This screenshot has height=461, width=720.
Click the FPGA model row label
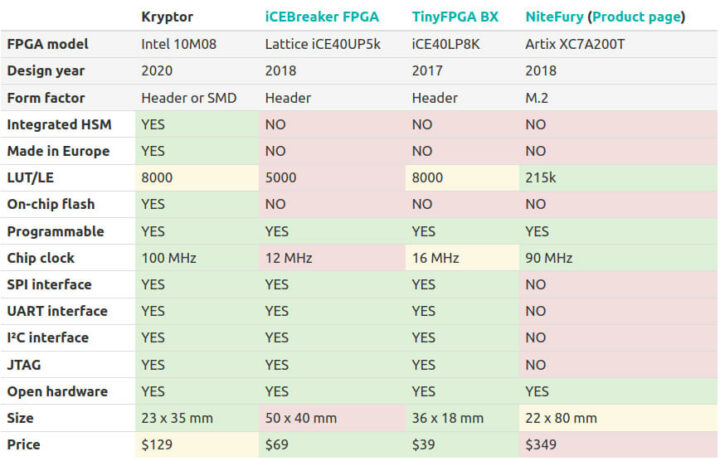click(48, 44)
